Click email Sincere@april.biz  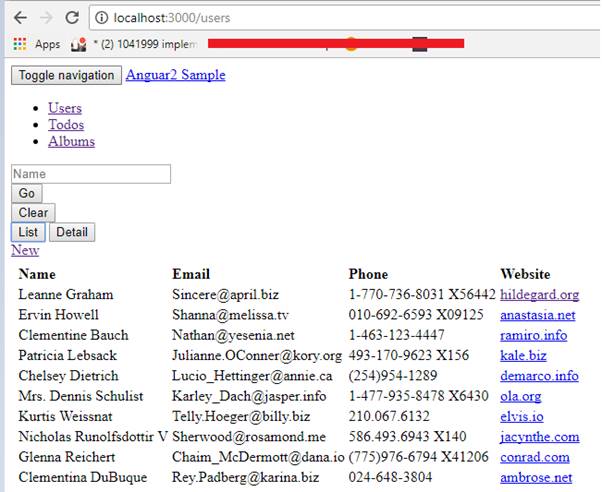225,295
